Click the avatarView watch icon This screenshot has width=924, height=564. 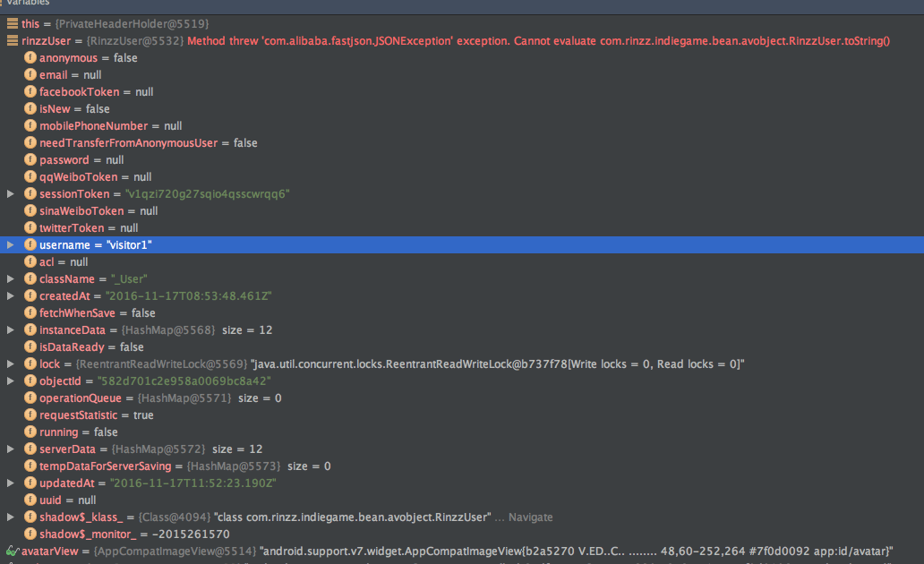coord(12,551)
